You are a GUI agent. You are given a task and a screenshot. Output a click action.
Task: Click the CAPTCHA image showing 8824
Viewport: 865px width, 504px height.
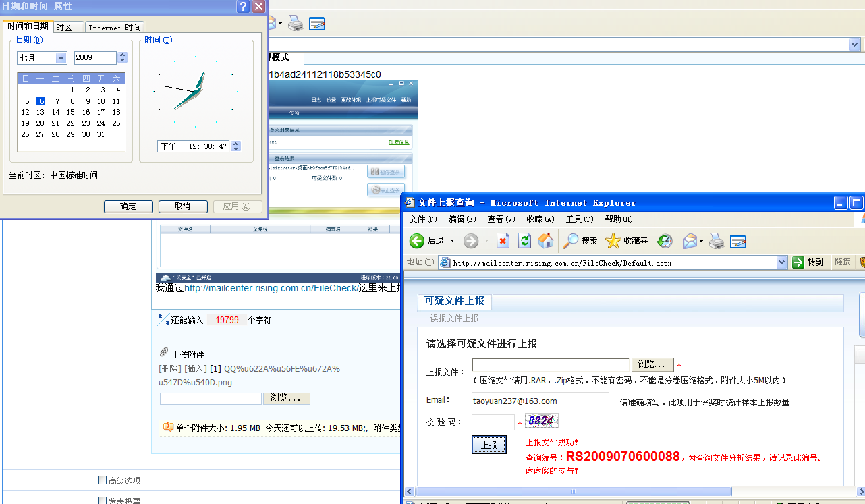(x=541, y=422)
